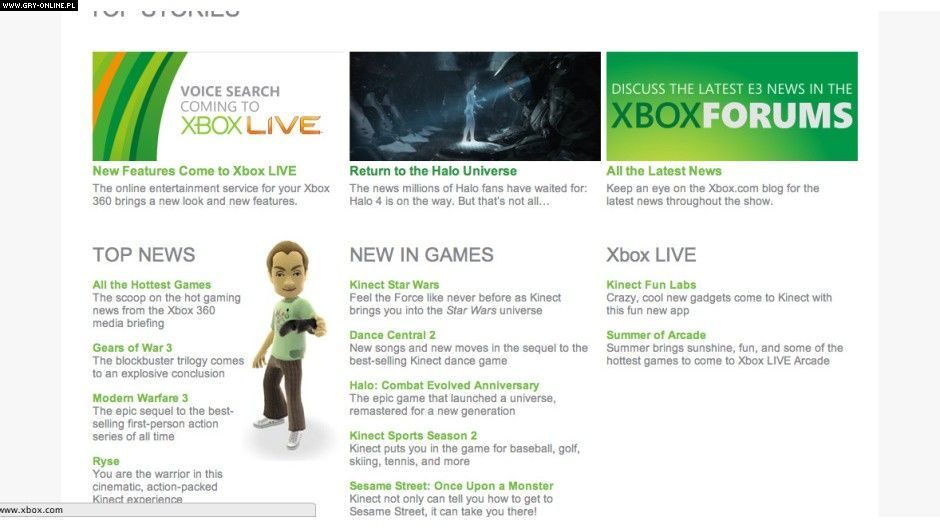Open All the Hottest Games article
Image resolution: width=940 pixels, height=528 pixels.
(x=152, y=285)
